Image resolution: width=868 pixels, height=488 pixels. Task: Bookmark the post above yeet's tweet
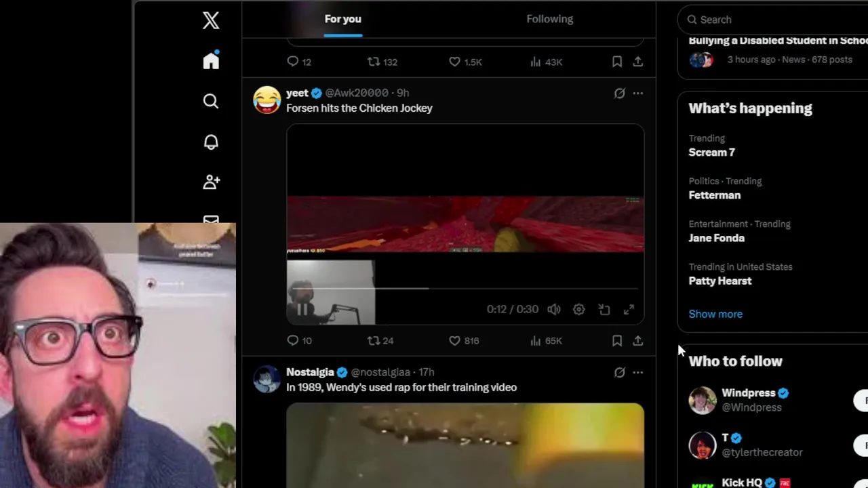tap(617, 62)
